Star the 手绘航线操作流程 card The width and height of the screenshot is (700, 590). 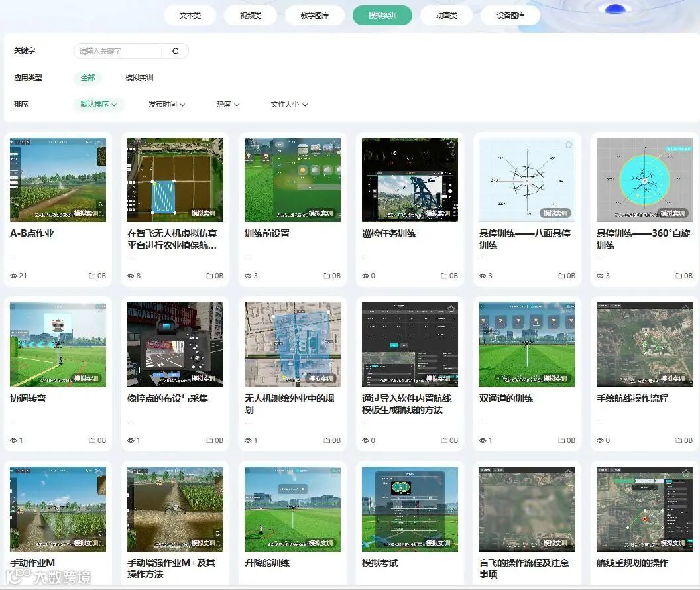tap(685, 309)
